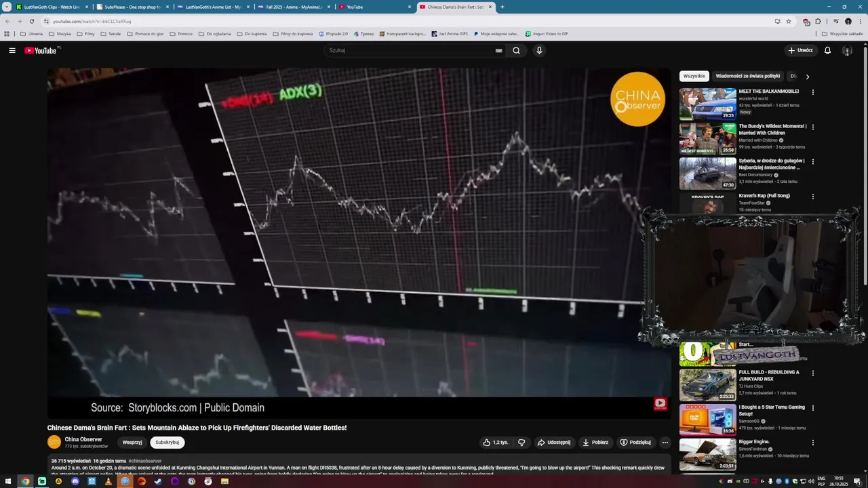Open Windows Start button on taskbar
The width and height of the screenshot is (868, 488).
pyautogui.click(x=9, y=481)
